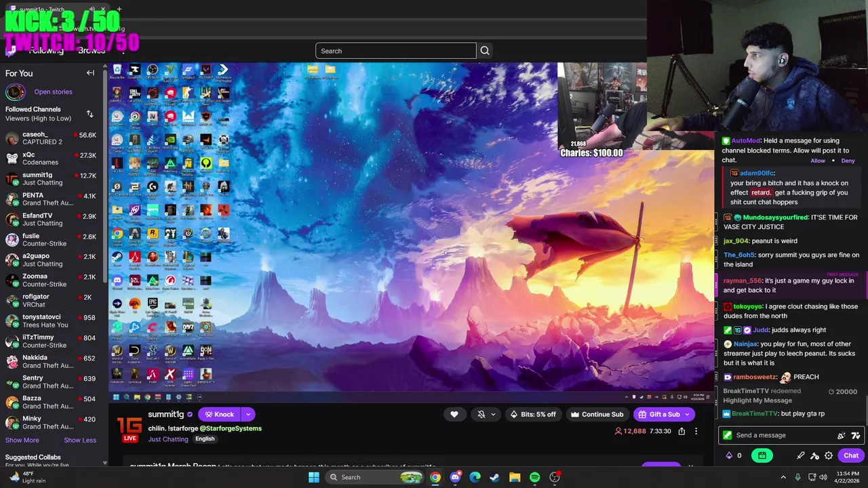868x488 pixels.
Task: Toggle the heart follow button
Action: [454, 414]
